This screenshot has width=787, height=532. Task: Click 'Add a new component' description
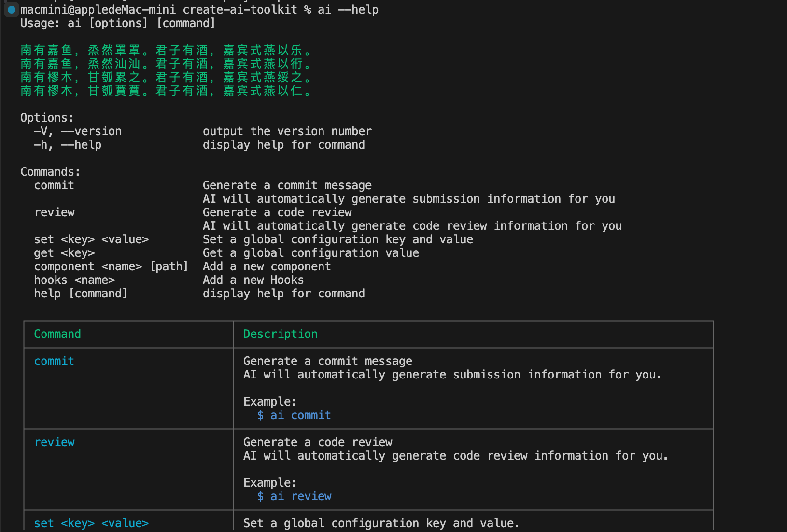[267, 266]
